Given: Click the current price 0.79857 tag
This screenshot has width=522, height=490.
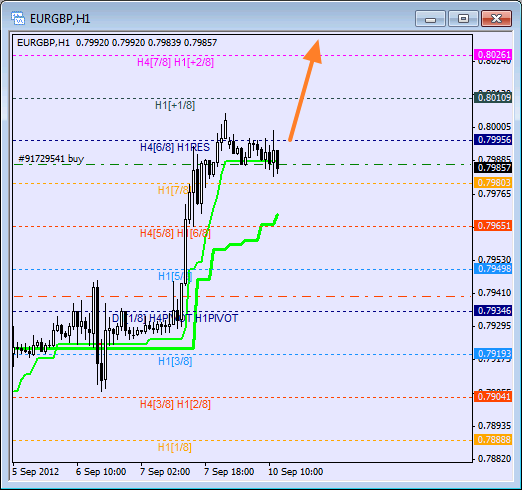Looking at the screenshot, I should (493, 168).
